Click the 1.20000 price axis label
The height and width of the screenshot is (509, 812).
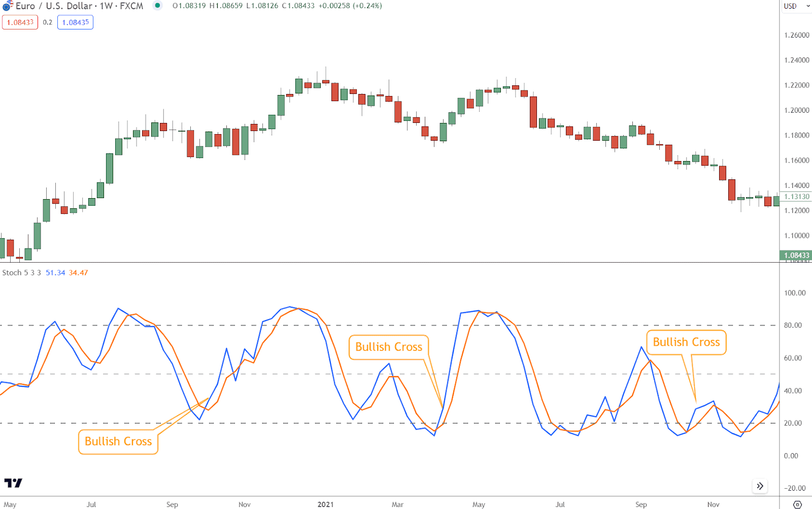pos(796,110)
